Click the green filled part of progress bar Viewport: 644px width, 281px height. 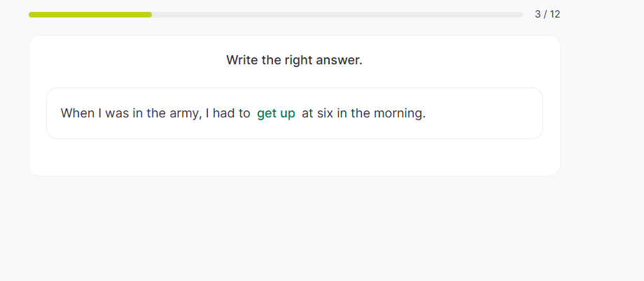coord(90,15)
